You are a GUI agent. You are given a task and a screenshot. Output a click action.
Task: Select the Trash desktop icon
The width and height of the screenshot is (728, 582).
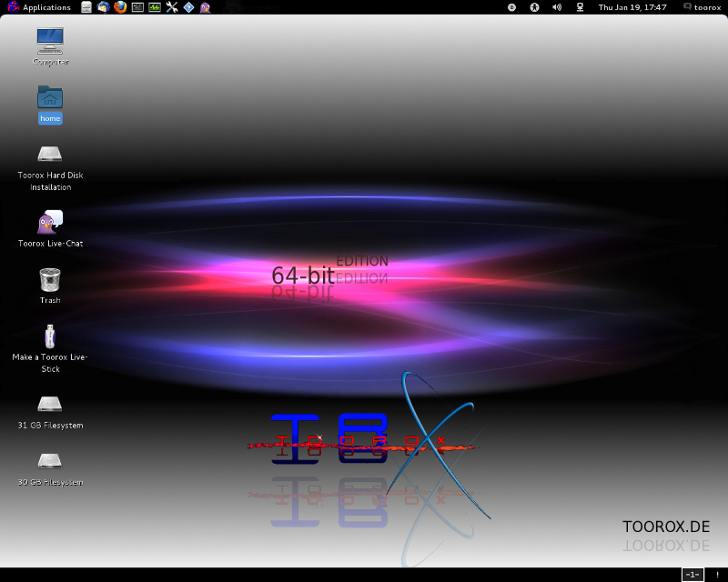click(x=50, y=280)
